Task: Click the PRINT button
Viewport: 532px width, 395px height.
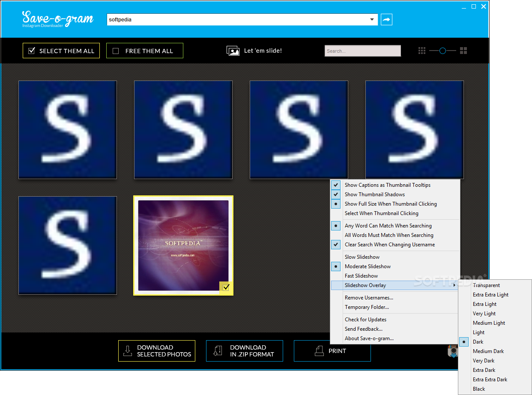Action: click(x=332, y=351)
